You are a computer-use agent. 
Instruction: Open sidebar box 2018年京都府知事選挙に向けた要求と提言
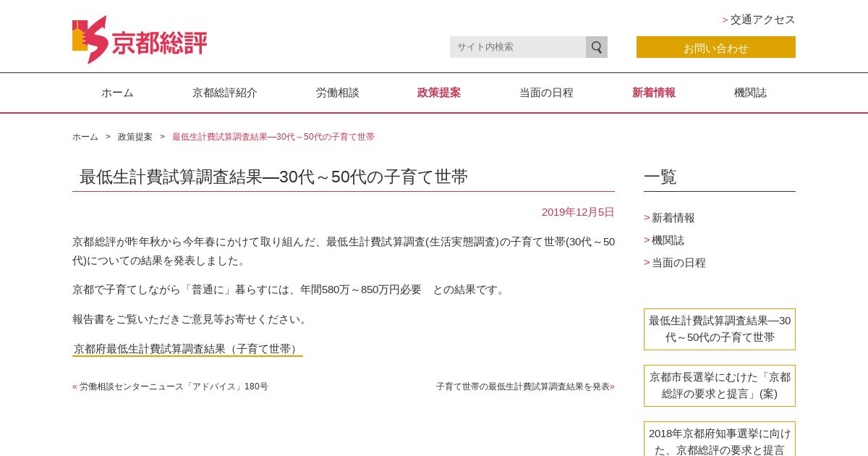(720, 439)
